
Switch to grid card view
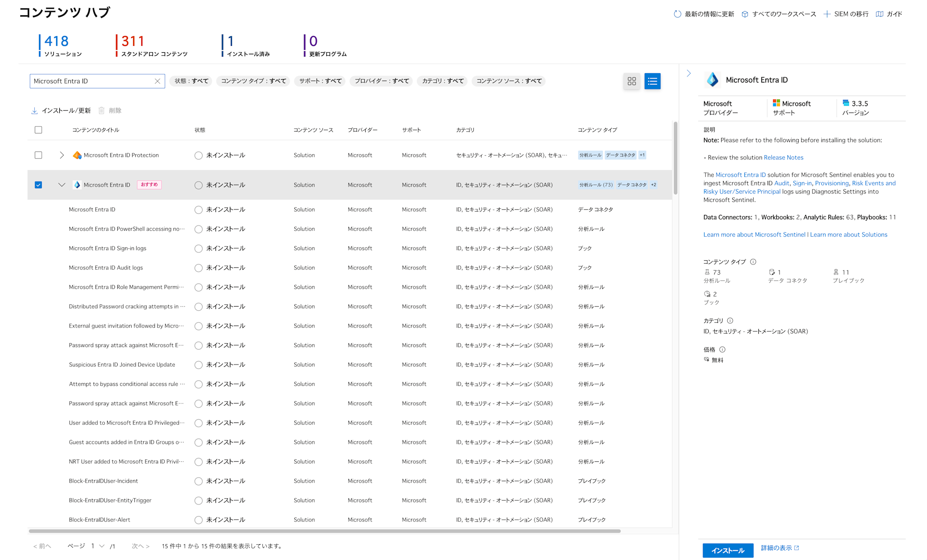632,81
